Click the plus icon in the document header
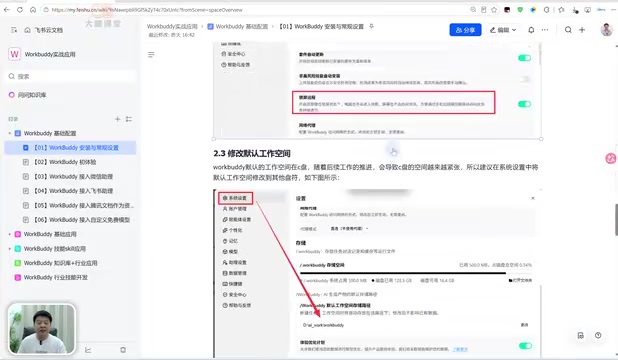 (582, 30)
